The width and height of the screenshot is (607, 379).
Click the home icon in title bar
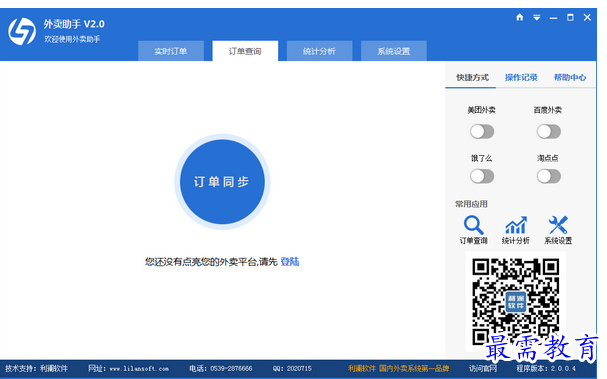pos(520,17)
